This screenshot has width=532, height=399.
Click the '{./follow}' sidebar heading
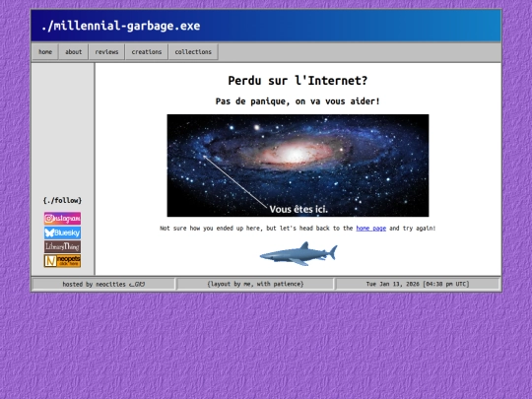[x=62, y=201]
